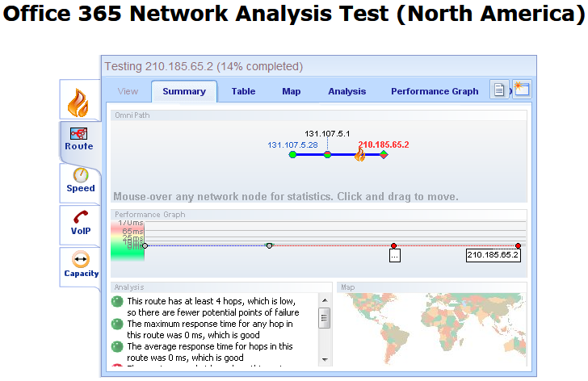Click the new window icon with star

522,90
